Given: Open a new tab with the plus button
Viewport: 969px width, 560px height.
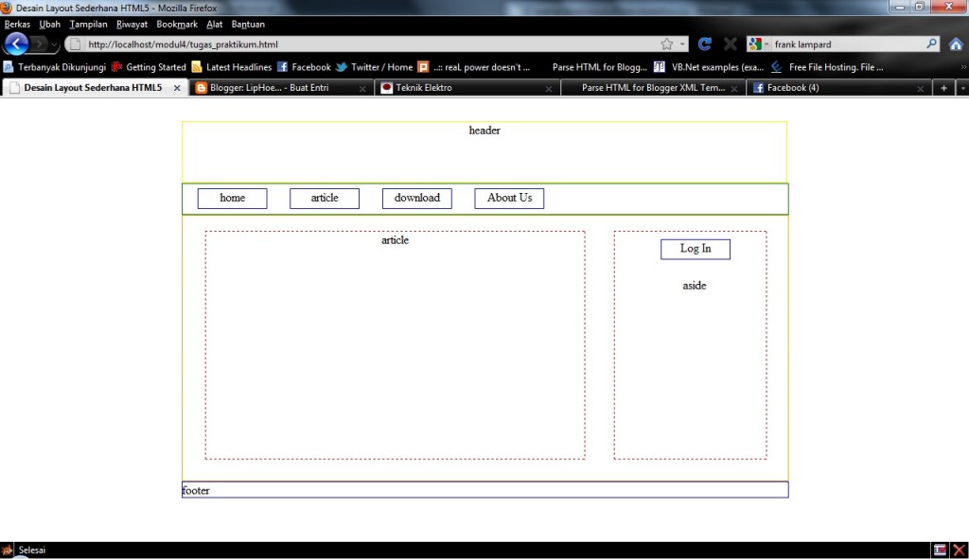Looking at the screenshot, I should [943, 87].
